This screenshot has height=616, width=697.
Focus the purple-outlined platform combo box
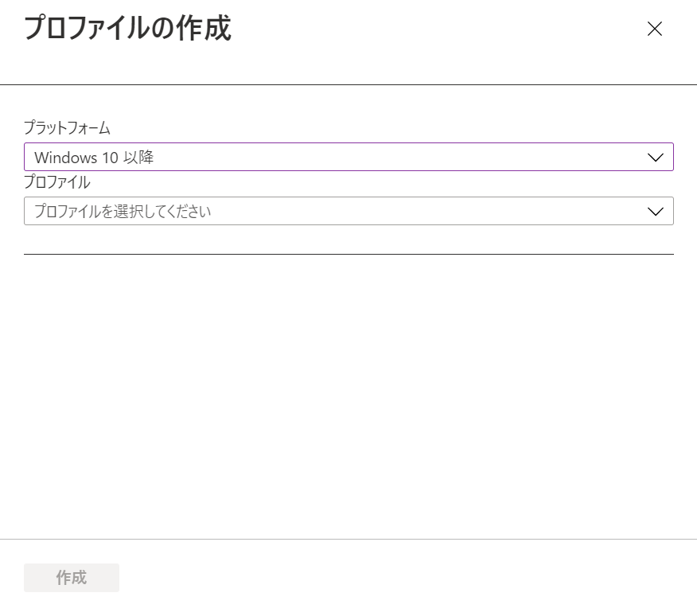pyautogui.click(x=348, y=157)
